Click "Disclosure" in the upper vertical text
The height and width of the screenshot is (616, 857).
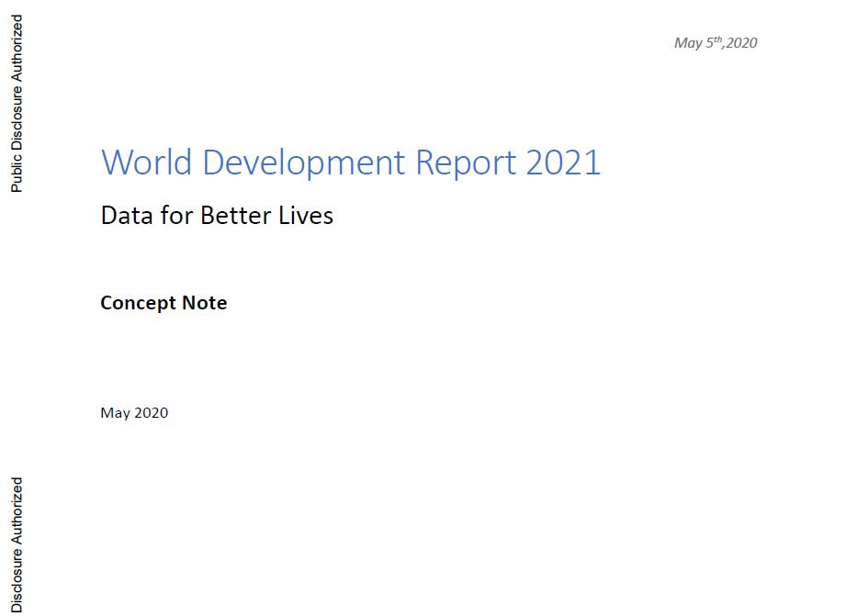click(x=17, y=119)
